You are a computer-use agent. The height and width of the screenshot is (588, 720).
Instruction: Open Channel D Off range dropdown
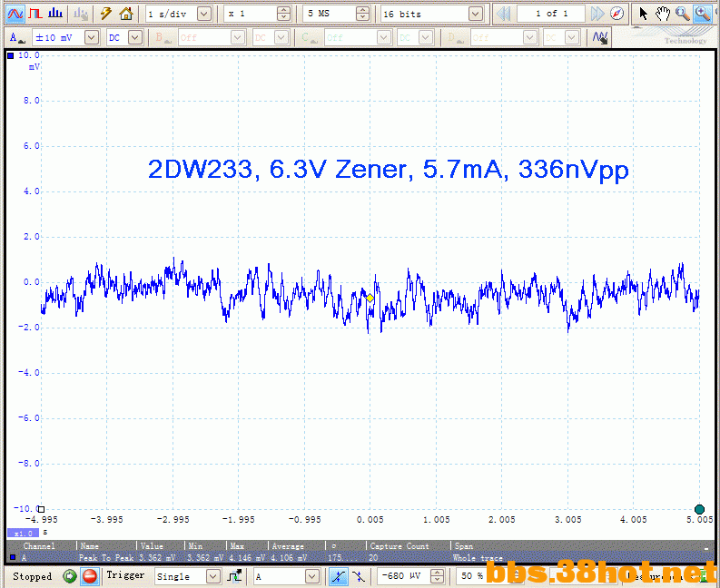click(530, 37)
